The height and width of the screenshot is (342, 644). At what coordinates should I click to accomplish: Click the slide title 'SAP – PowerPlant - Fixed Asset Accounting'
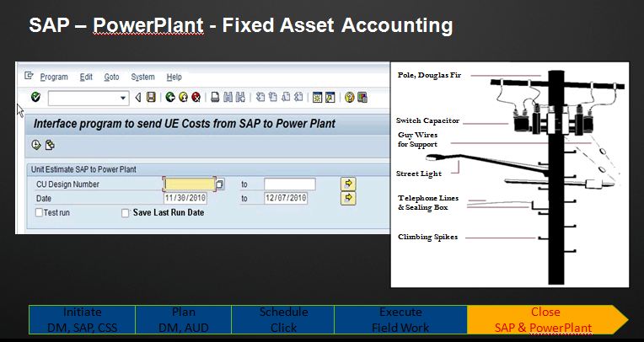click(x=241, y=25)
